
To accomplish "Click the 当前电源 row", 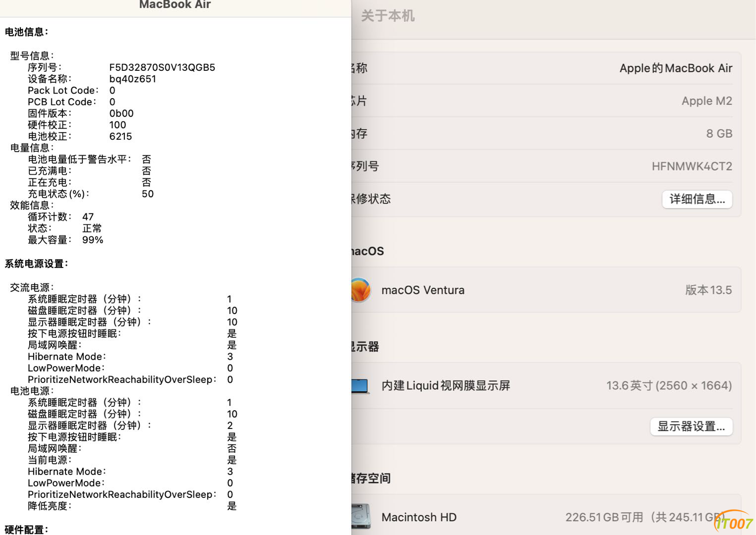I will click(x=132, y=460).
